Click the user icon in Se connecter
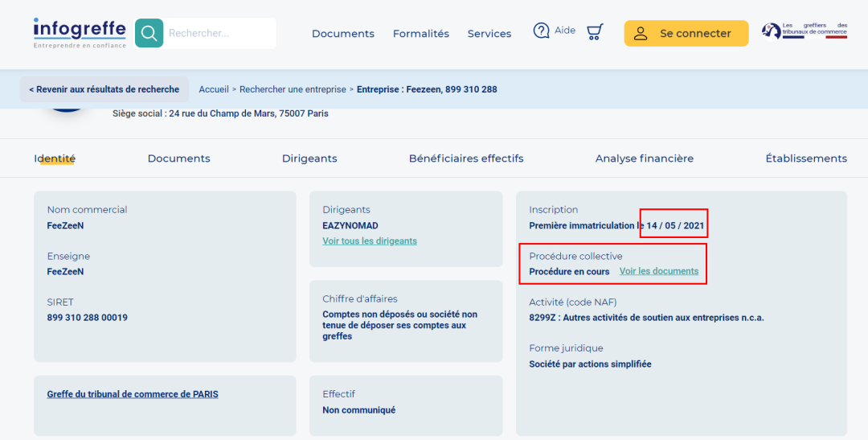This screenshot has height=440, width=868. (641, 33)
